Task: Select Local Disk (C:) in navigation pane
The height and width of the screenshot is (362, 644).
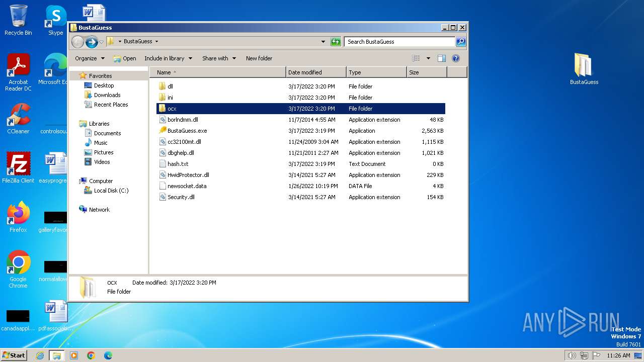Action: 111,191
